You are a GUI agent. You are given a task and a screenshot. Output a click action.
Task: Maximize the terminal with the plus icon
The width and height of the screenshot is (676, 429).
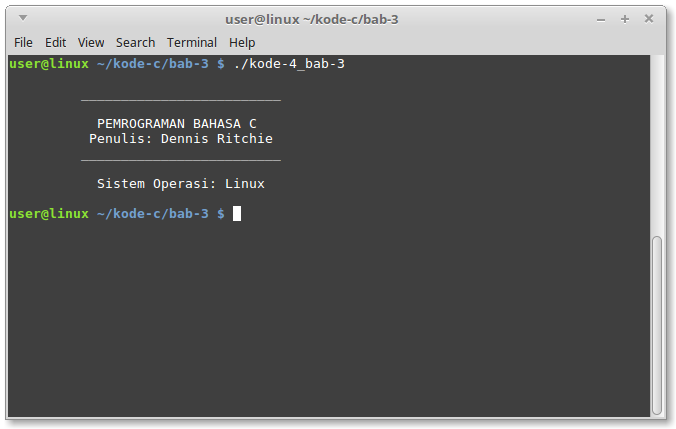pos(625,19)
